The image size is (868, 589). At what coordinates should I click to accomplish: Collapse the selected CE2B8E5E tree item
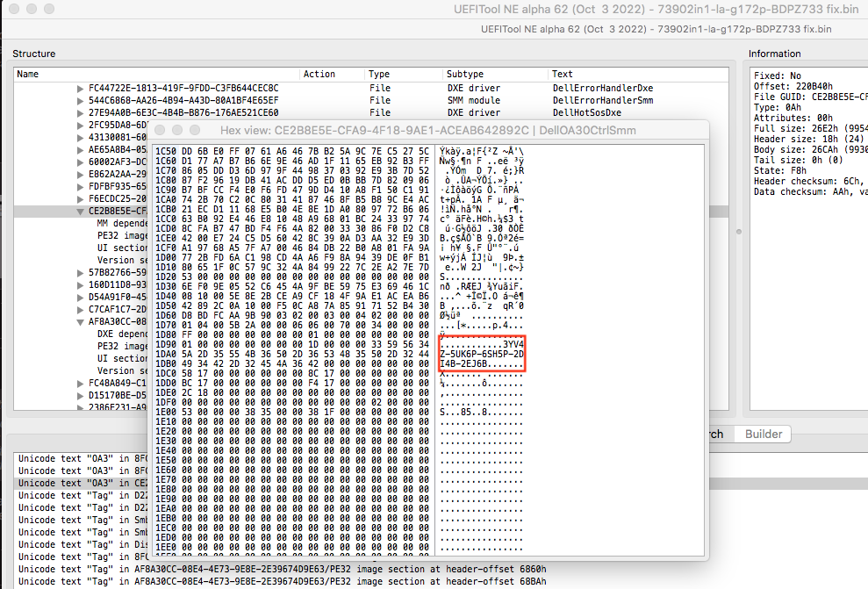pos(80,212)
